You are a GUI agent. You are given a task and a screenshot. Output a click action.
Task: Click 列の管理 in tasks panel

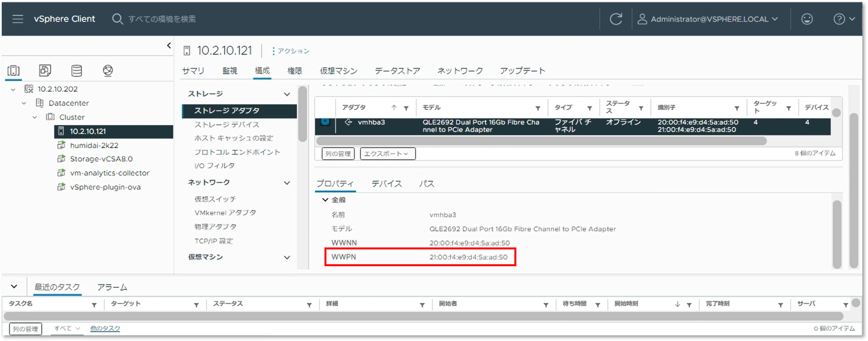click(25, 329)
